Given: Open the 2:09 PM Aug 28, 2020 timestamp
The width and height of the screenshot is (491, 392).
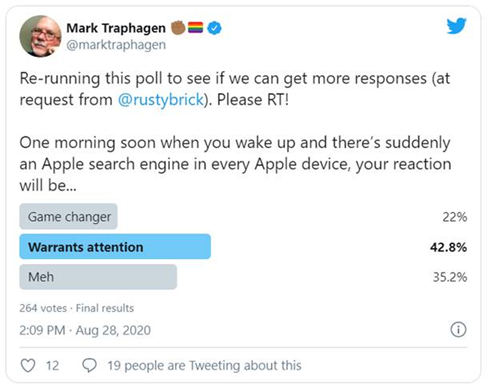Looking at the screenshot, I should (85, 330).
